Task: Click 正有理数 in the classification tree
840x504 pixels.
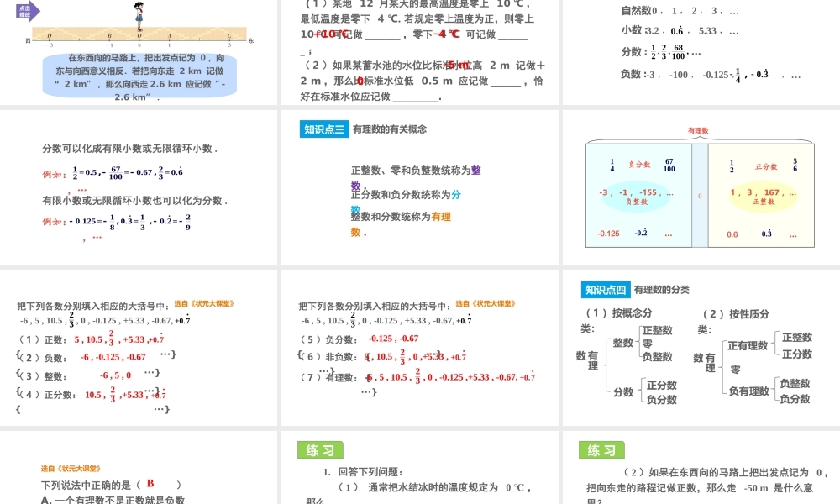Action: [x=748, y=345]
